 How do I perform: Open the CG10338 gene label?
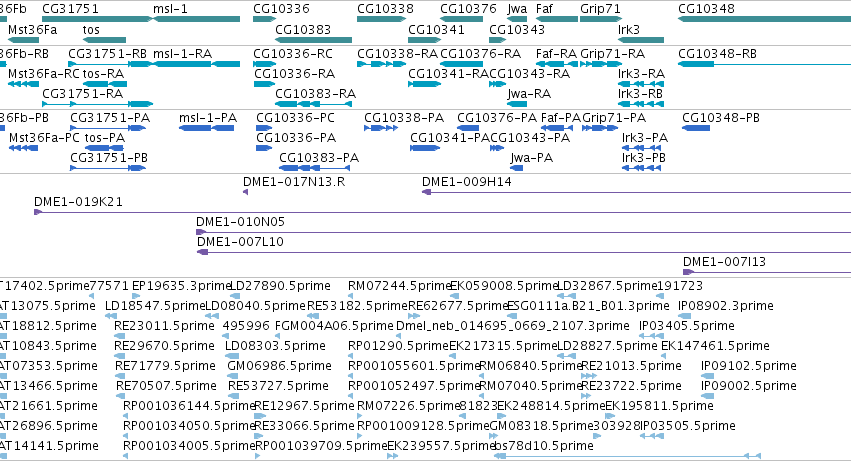pyautogui.click(x=385, y=9)
